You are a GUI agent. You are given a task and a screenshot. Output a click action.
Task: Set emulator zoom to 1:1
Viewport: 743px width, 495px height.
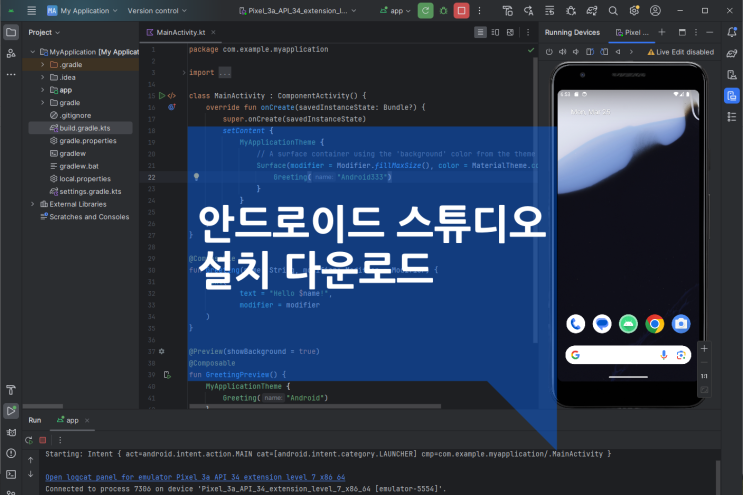(x=704, y=376)
